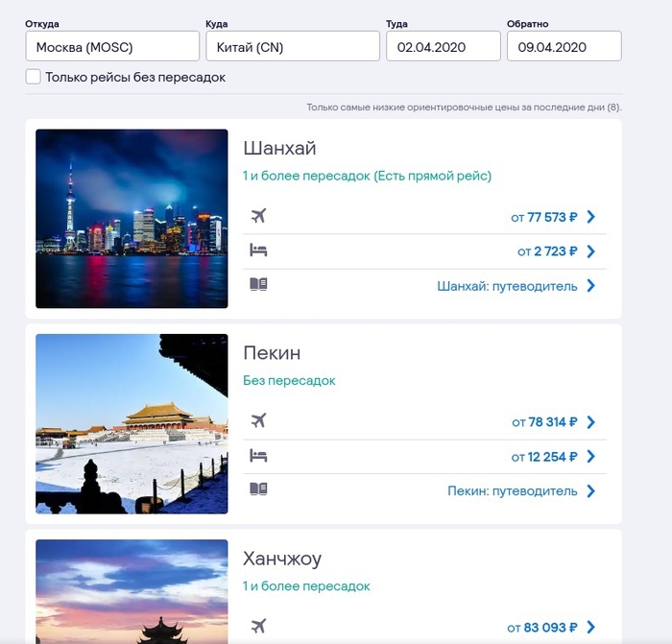Screen dimensions: 672x644
Task: Open the 'Шанхай: путеводитель' link
Action: click(507, 286)
